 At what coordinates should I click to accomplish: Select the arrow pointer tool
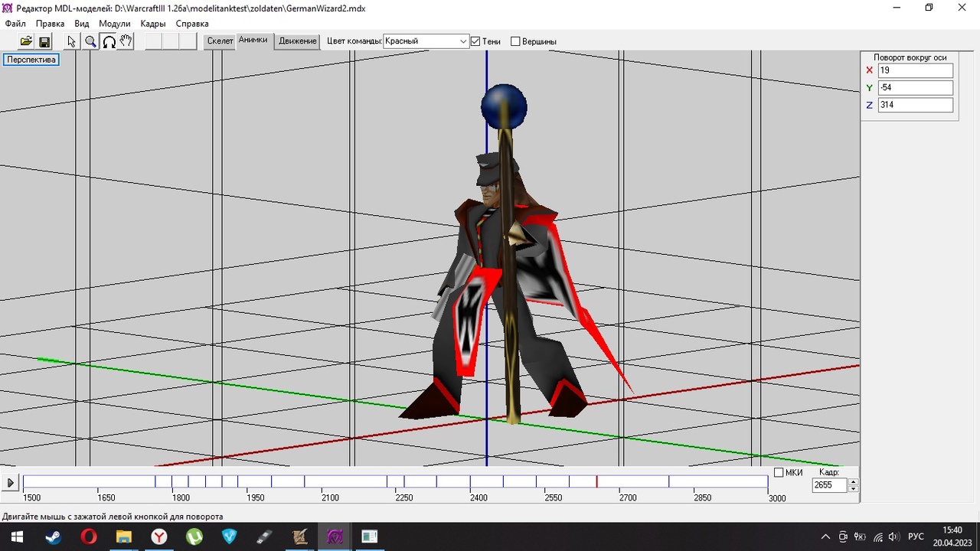click(x=72, y=41)
